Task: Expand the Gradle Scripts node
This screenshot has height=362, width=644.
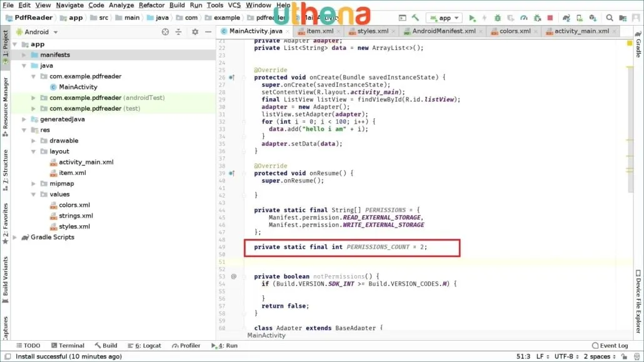Action: [x=15, y=237]
